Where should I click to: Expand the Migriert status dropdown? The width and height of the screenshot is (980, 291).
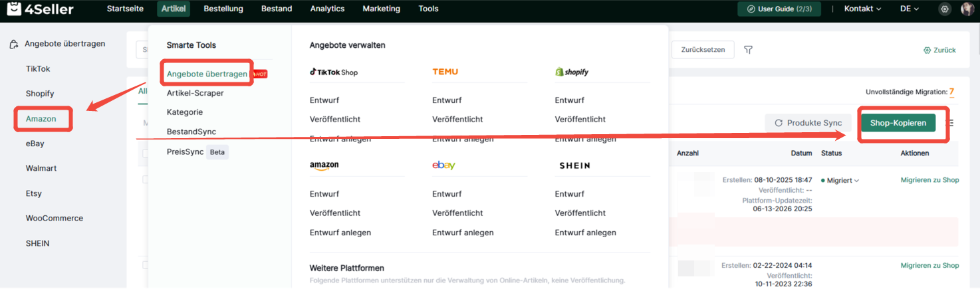tap(840, 181)
